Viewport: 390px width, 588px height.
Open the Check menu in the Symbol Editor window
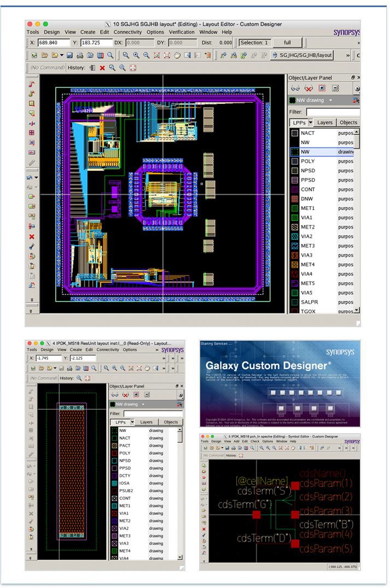coord(255,441)
